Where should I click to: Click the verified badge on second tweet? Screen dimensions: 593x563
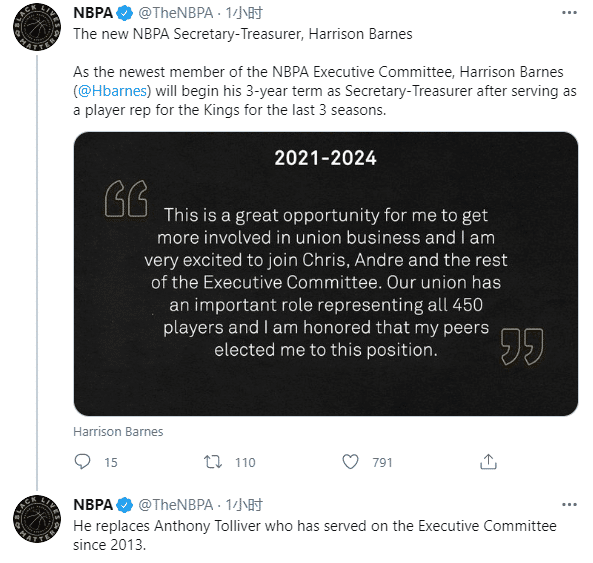124,505
